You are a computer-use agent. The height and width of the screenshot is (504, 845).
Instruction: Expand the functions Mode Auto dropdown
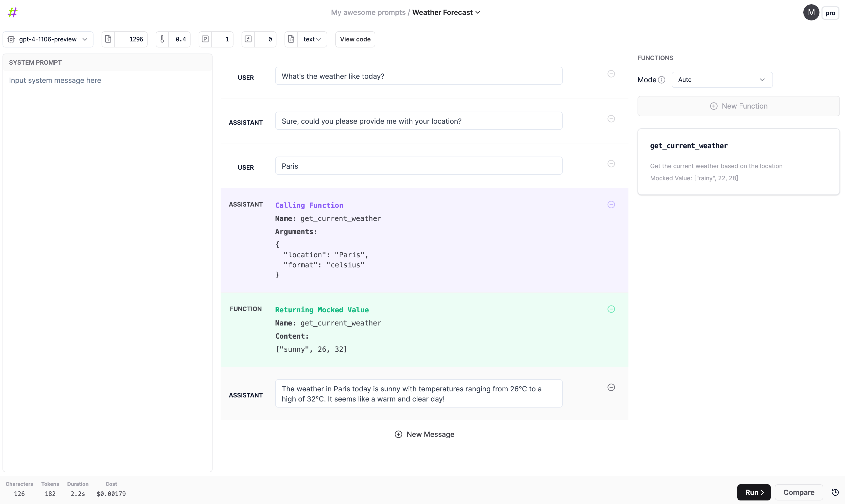click(x=722, y=80)
